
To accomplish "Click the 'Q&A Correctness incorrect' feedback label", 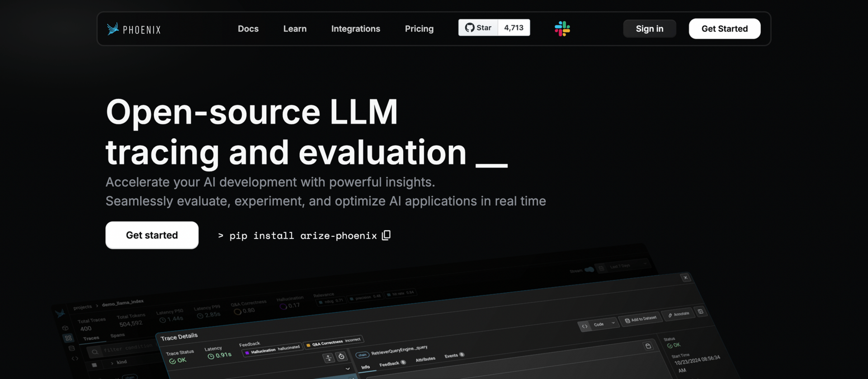I will [x=334, y=342].
